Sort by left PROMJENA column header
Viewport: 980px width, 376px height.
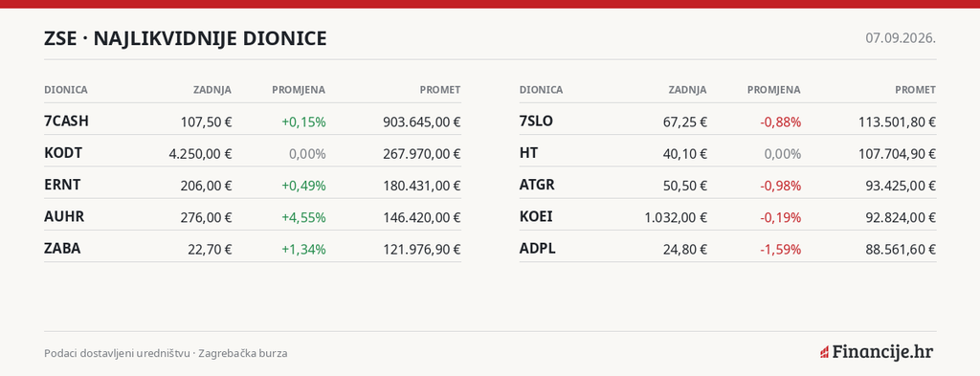299,90
